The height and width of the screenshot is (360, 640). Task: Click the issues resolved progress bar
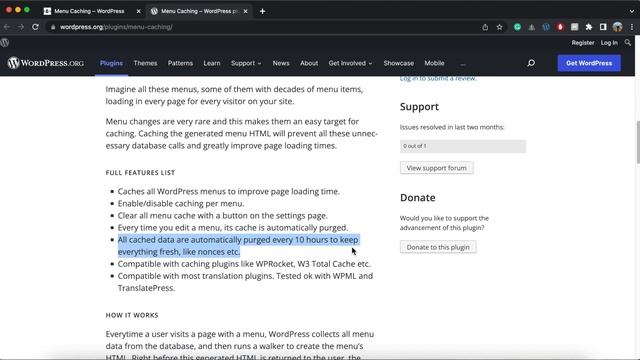(x=463, y=146)
